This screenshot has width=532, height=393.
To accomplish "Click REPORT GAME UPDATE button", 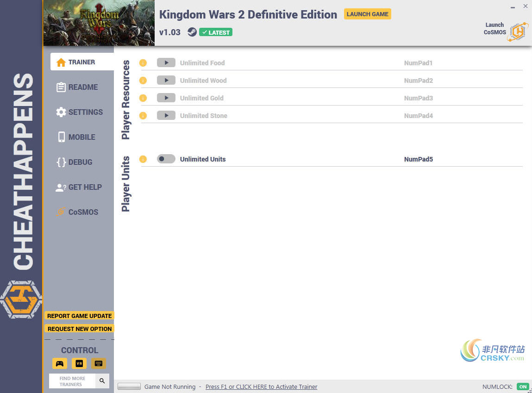I will coord(79,316).
